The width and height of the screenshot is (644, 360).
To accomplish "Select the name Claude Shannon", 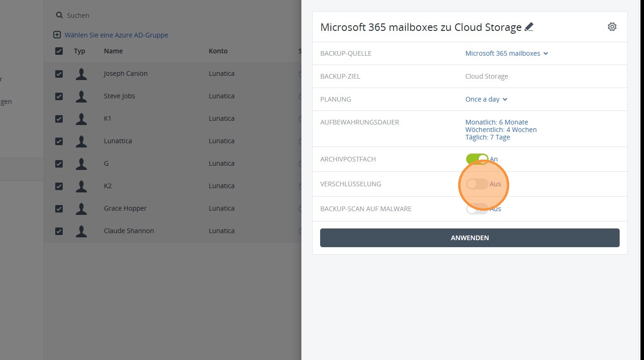I will (x=129, y=231).
